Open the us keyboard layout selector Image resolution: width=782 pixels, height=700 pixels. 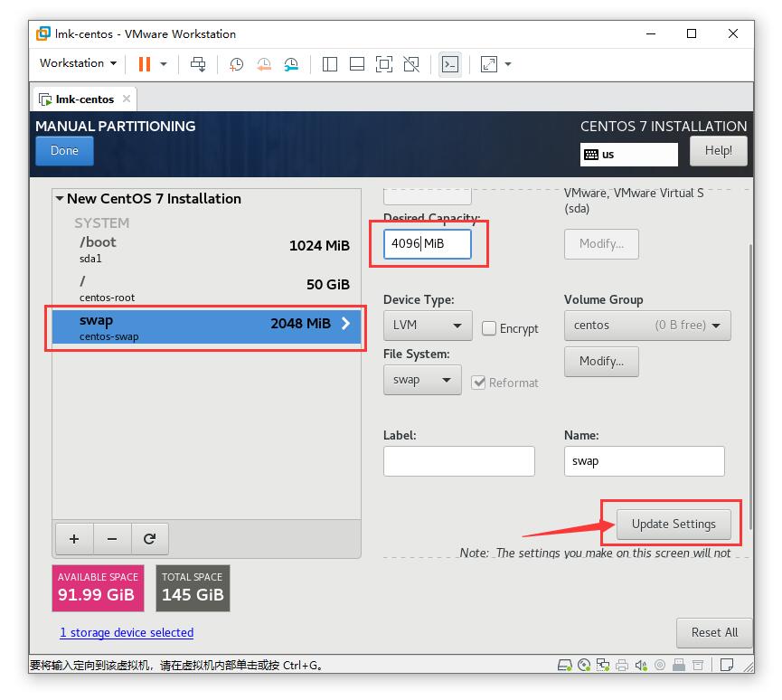pos(629,154)
